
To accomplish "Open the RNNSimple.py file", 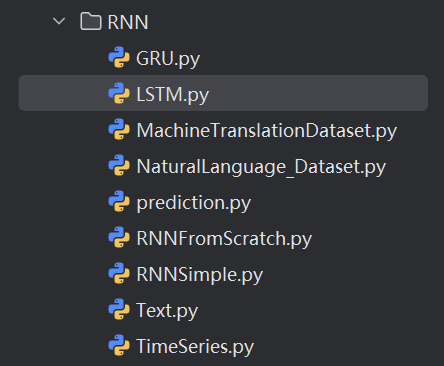I will (x=200, y=275).
